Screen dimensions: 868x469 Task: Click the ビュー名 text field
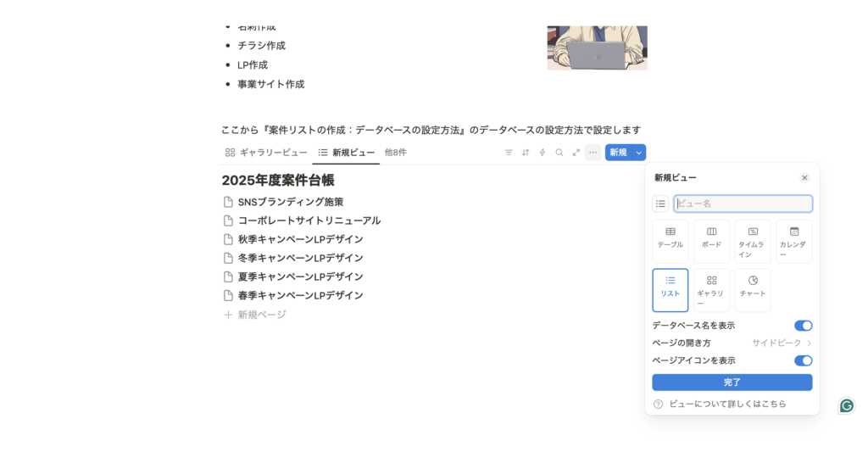pyautogui.click(x=743, y=204)
